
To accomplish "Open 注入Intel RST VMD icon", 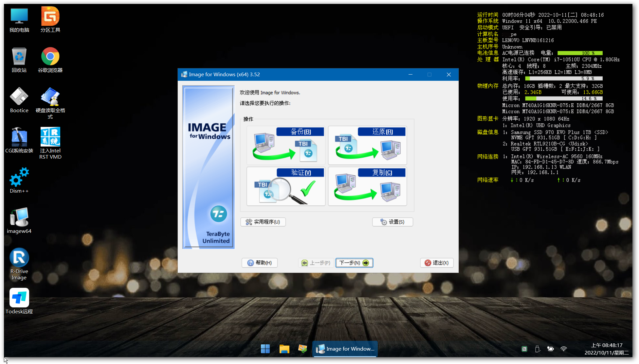I will click(50, 144).
